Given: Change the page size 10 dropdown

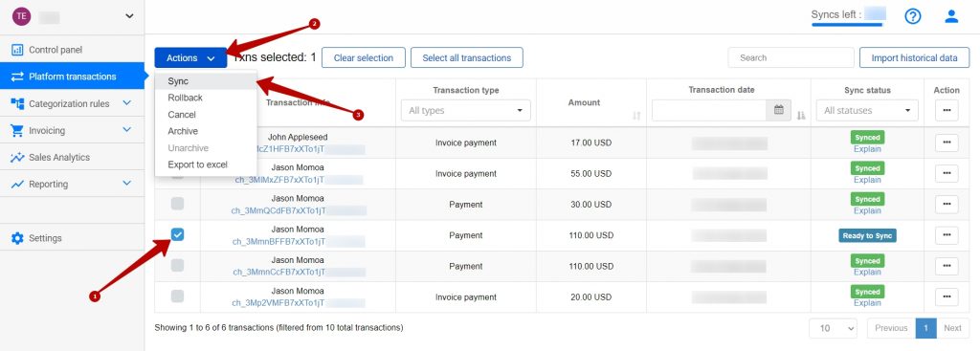Looking at the screenshot, I should (x=834, y=328).
